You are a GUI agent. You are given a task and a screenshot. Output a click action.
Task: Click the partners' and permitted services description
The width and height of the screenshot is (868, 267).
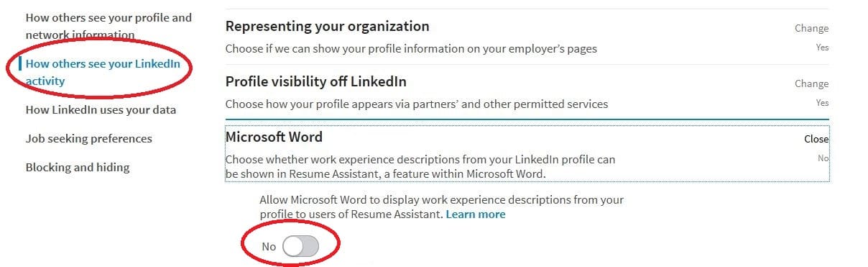click(x=417, y=104)
